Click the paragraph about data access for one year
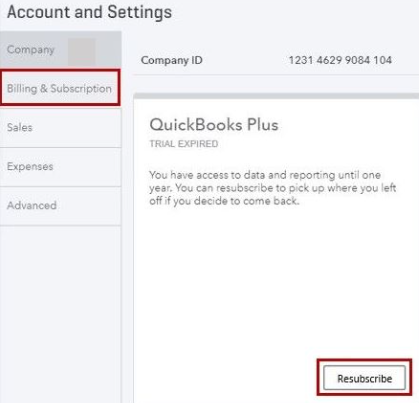Screen dimensions: 419x403 tap(273, 188)
